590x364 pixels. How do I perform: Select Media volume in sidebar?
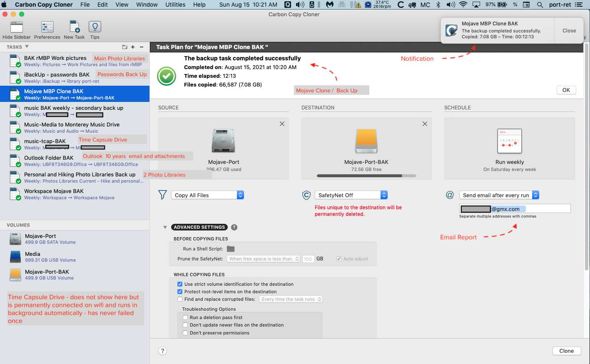click(75, 257)
